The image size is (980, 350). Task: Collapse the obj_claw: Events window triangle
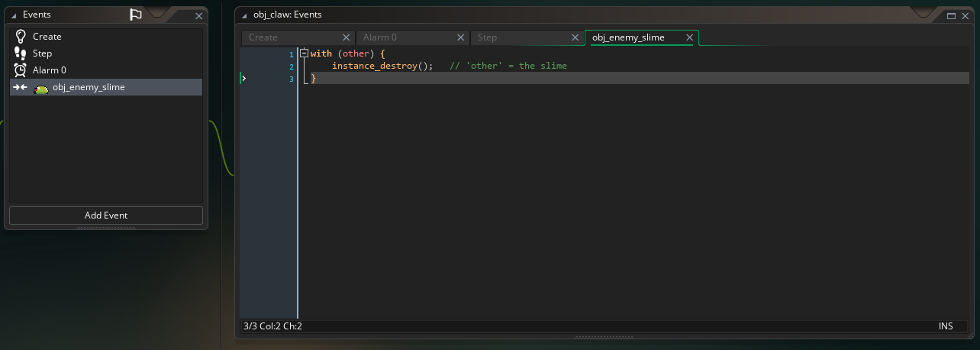[x=244, y=15]
